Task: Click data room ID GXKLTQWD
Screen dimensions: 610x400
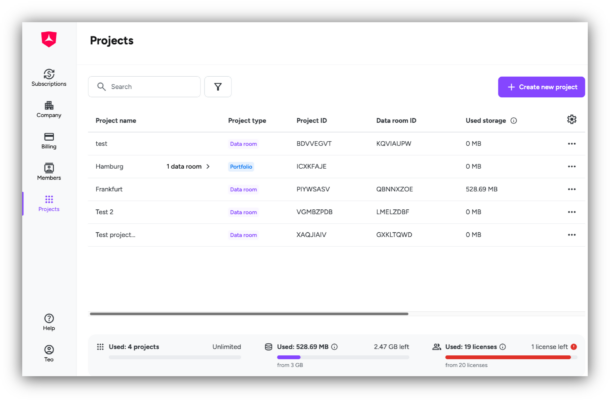Action: [x=394, y=235]
